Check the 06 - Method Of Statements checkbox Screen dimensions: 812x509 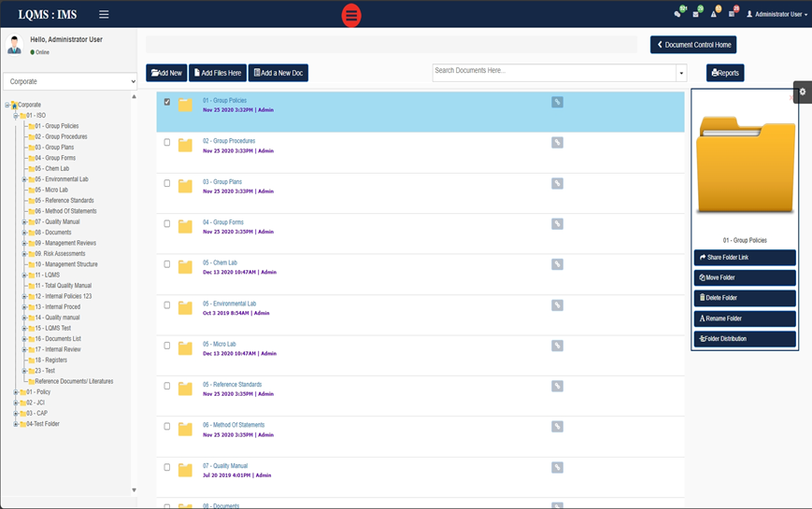point(166,426)
